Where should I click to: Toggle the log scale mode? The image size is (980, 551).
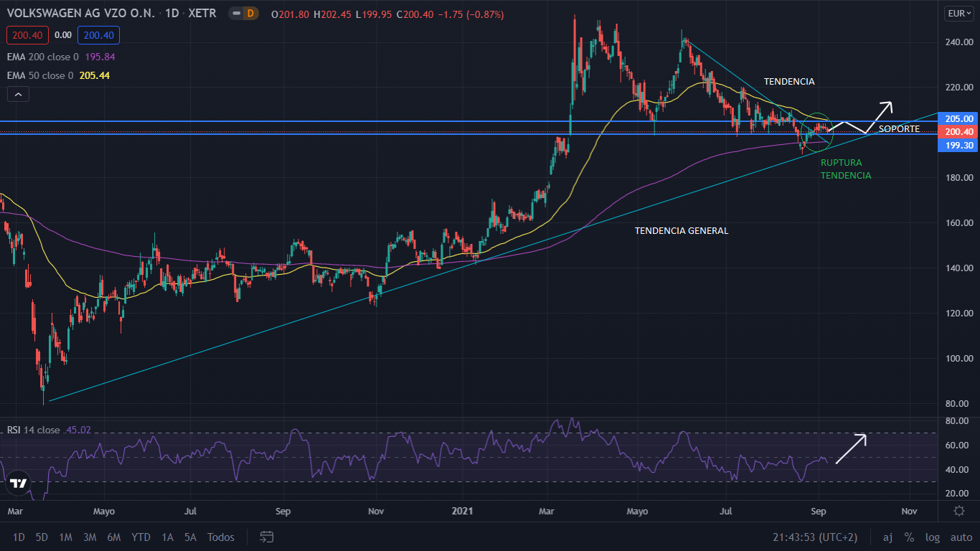pos(932,537)
